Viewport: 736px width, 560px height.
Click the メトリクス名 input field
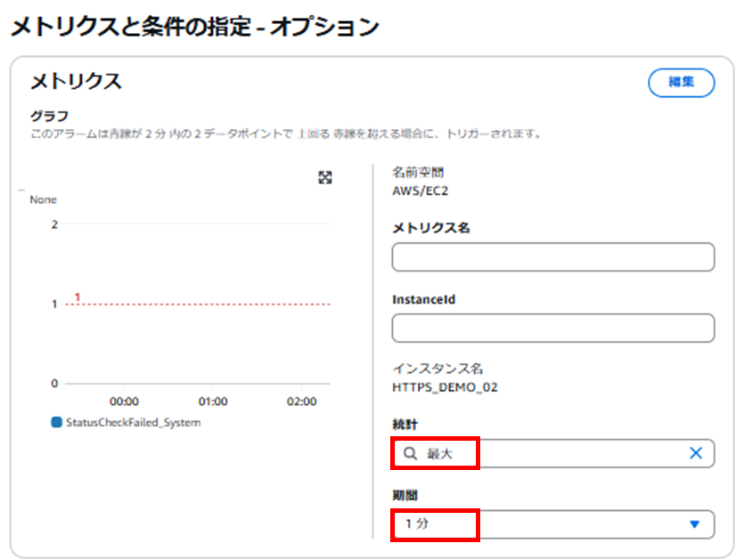(553, 257)
